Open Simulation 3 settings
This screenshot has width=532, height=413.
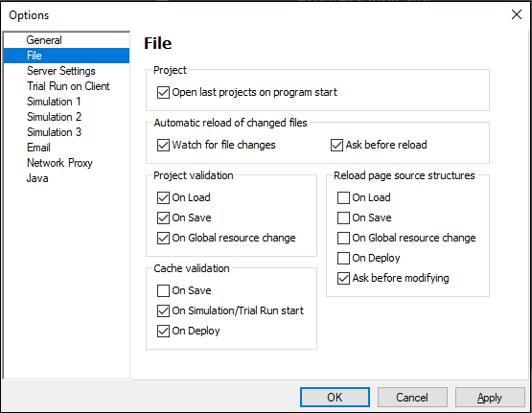tap(55, 132)
